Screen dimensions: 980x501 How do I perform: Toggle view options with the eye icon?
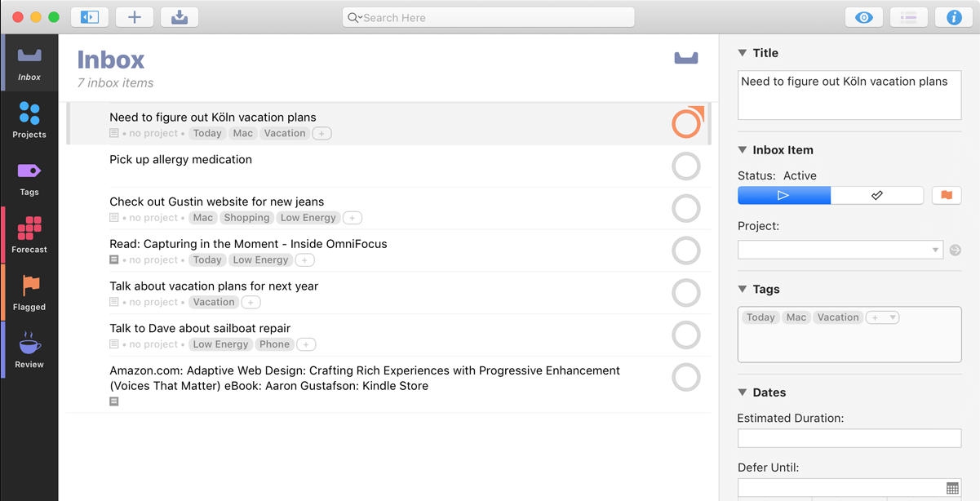pos(863,16)
